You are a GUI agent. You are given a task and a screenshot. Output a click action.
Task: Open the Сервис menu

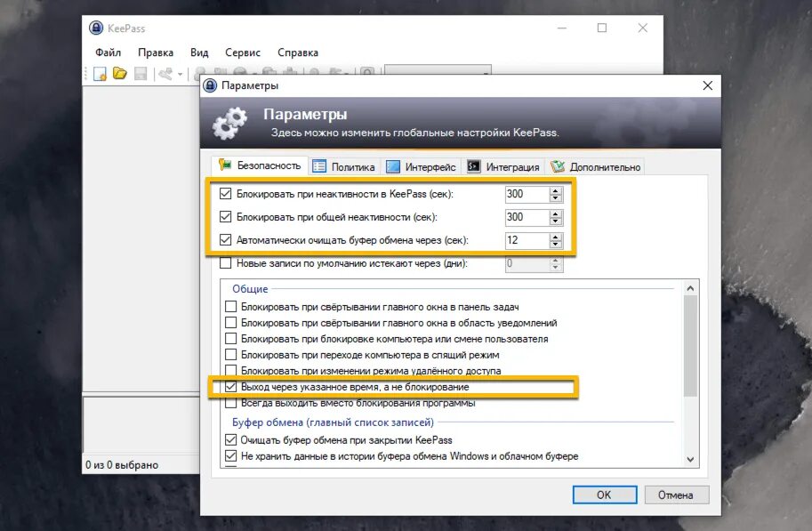pyautogui.click(x=243, y=52)
